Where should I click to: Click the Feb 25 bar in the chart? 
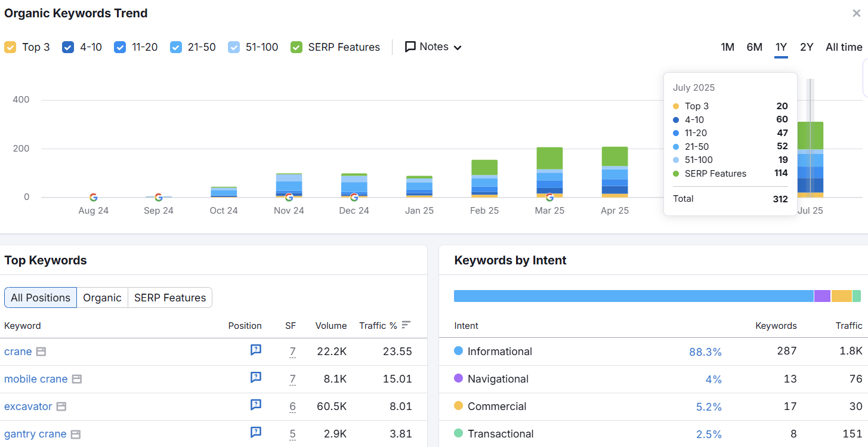pyautogui.click(x=484, y=178)
